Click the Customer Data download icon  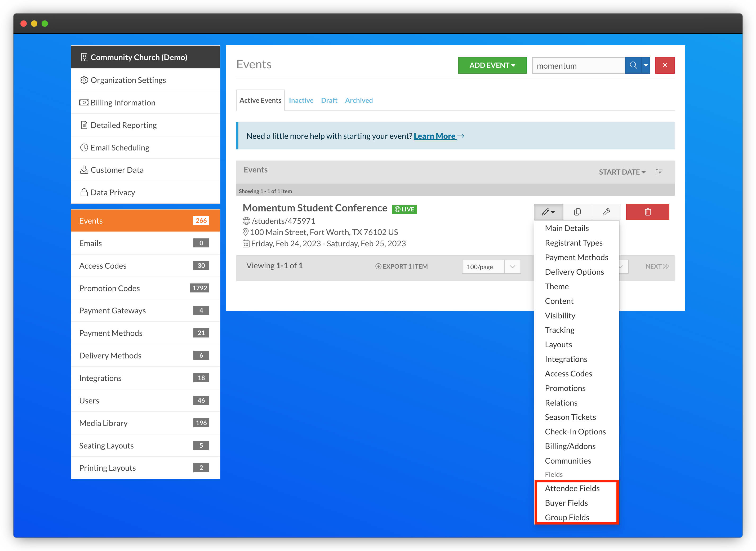click(84, 170)
